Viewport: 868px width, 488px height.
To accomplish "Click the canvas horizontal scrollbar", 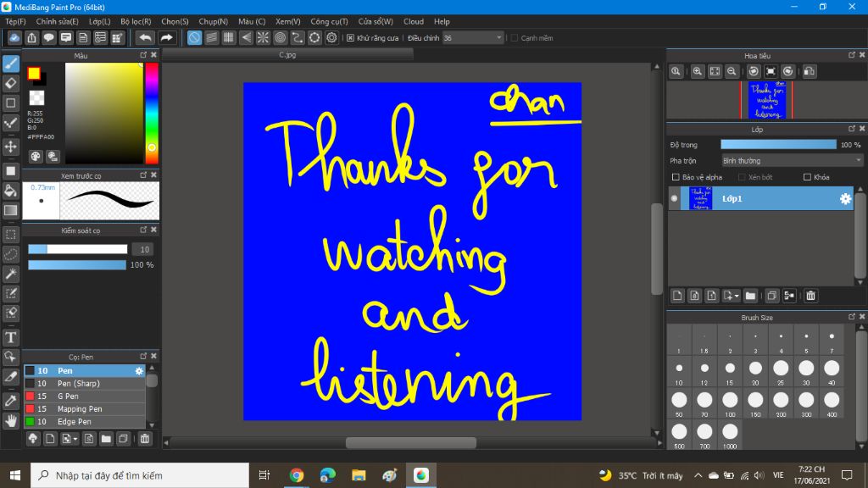I will click(x=412, y=442).
